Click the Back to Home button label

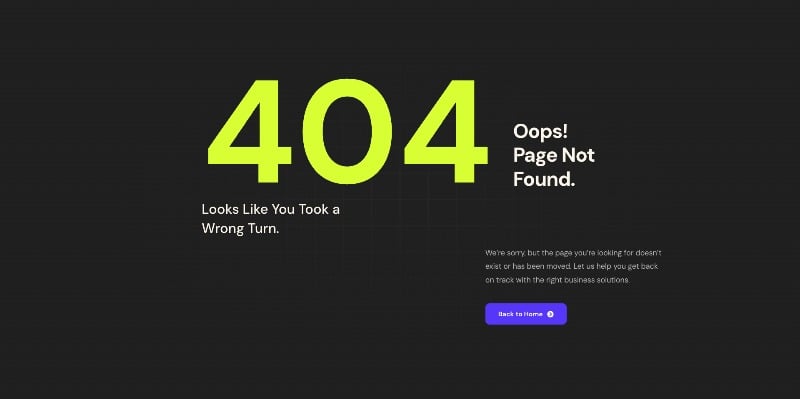[520, 314]
